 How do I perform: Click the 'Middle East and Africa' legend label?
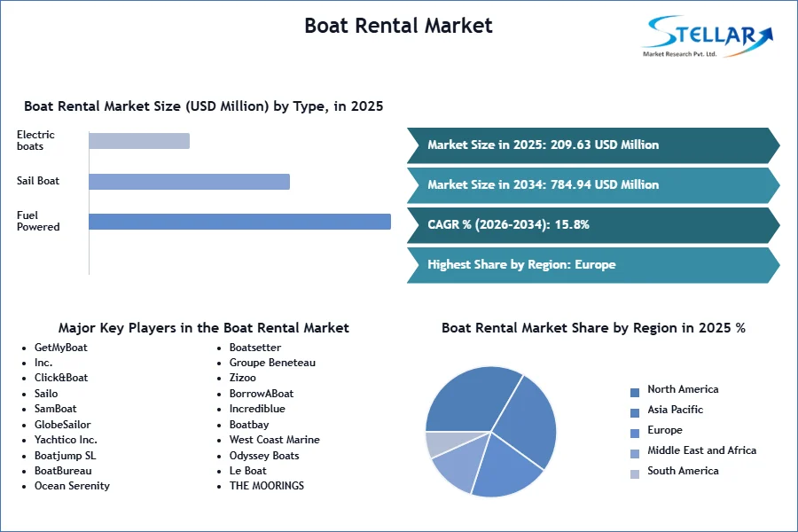pos(701,450)
